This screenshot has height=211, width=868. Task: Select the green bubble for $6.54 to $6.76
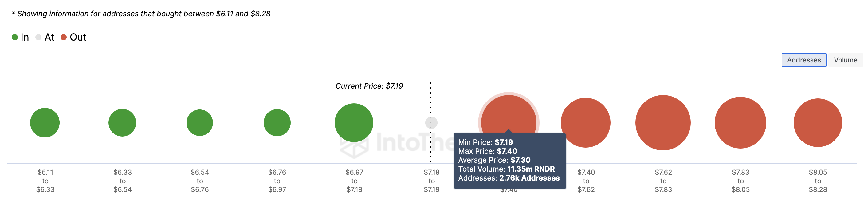[x=199, y=123]
